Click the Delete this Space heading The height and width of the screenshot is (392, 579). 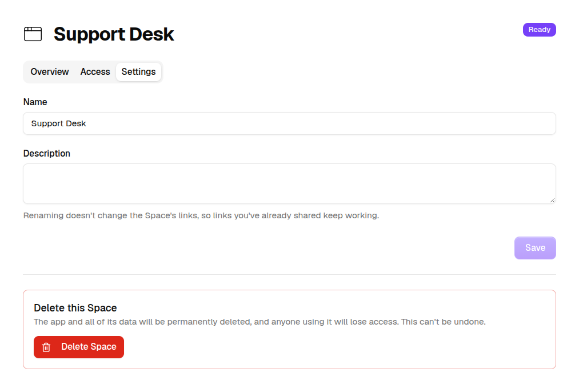pyautogui.click(x=75, y=308)
